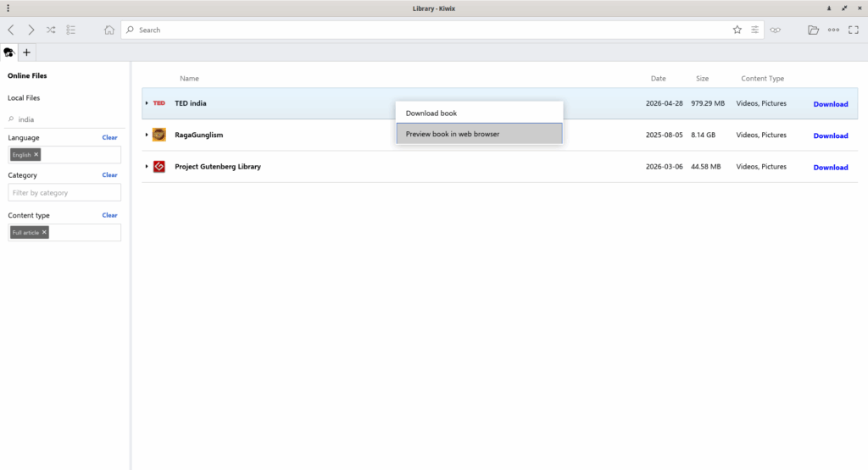Remove the English language tag
This screenshot has width=868, height=470.
36,154
